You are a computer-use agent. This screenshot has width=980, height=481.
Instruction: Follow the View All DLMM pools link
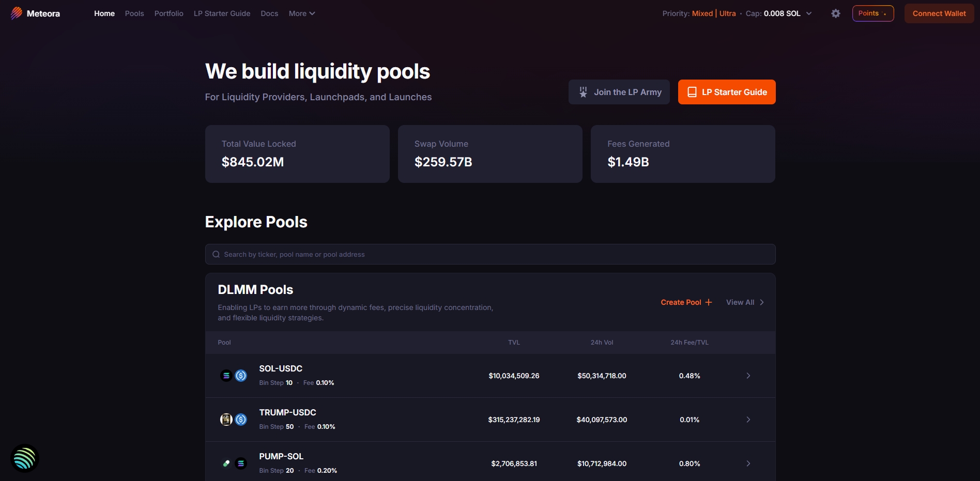click(744, 302)
